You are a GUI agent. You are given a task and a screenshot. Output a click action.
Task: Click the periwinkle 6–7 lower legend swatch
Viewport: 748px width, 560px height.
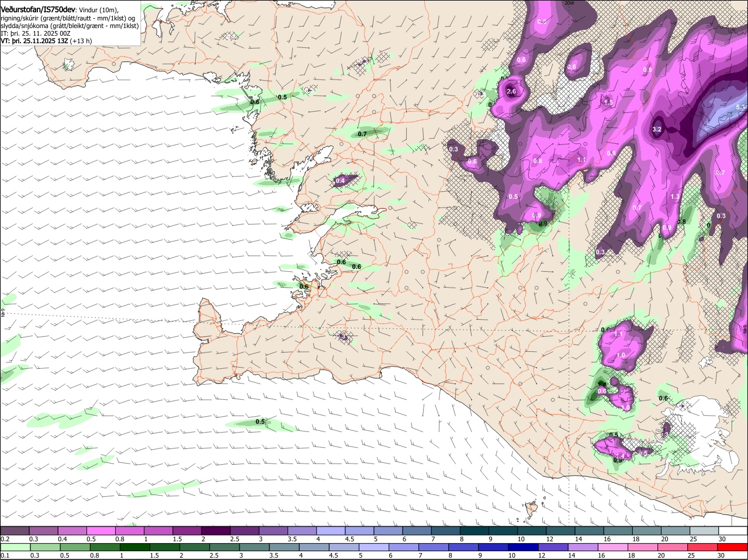403,547
